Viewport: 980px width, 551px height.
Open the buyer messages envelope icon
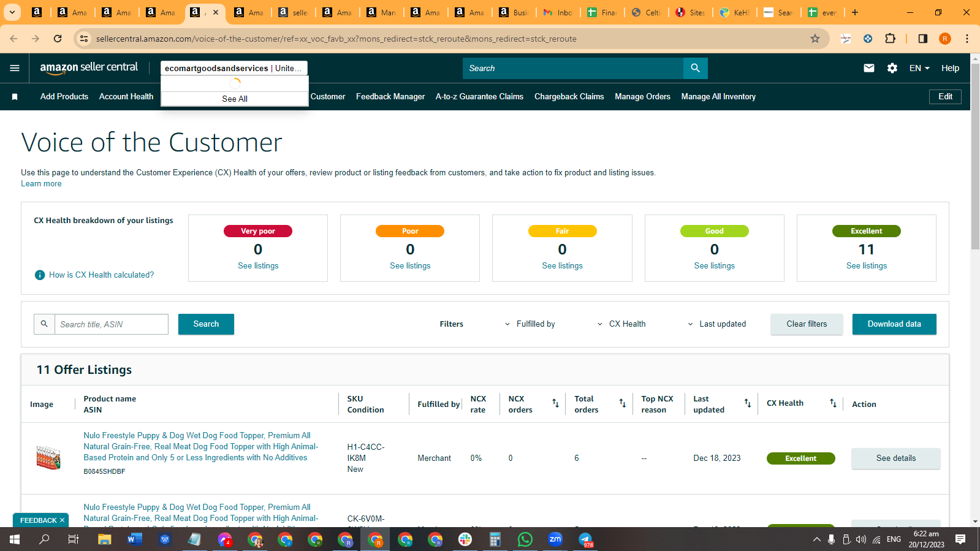coord(869,68)
